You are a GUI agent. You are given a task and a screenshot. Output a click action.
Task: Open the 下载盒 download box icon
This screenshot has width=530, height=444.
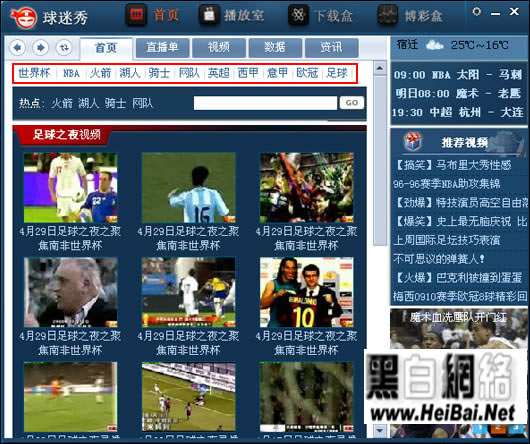click(x=298, y=15)
